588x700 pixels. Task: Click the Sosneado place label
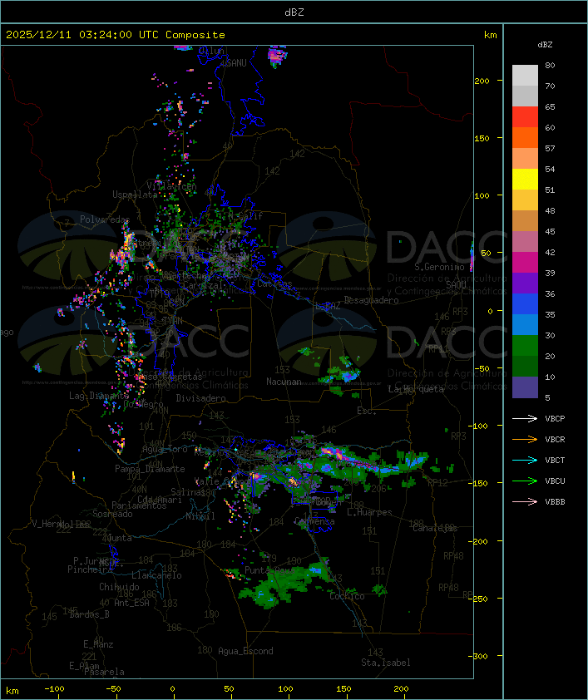click(x=112, y=514)
